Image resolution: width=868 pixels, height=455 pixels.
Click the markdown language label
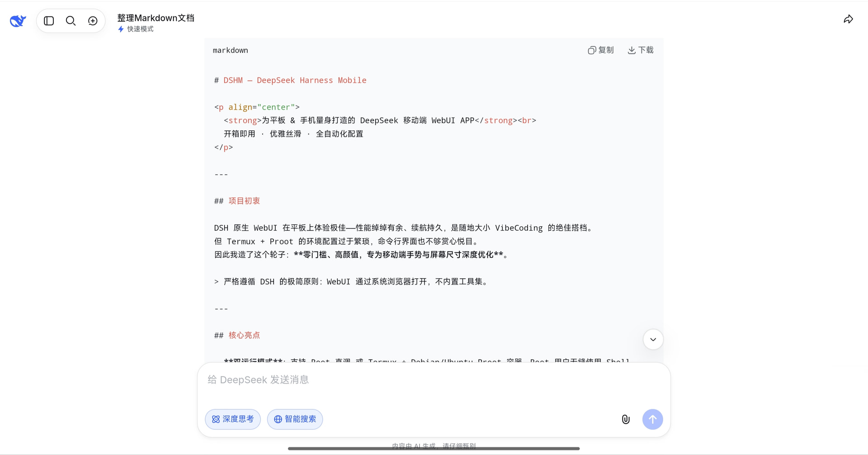231,50
